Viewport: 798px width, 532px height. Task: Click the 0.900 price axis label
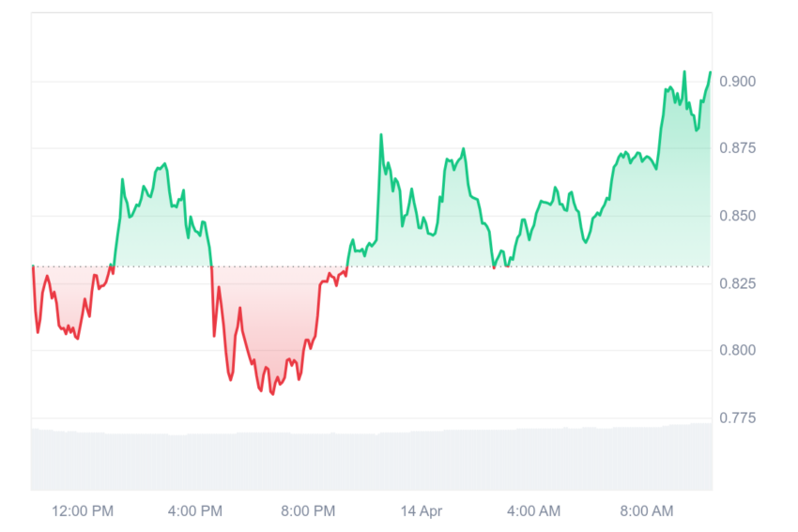737,82
